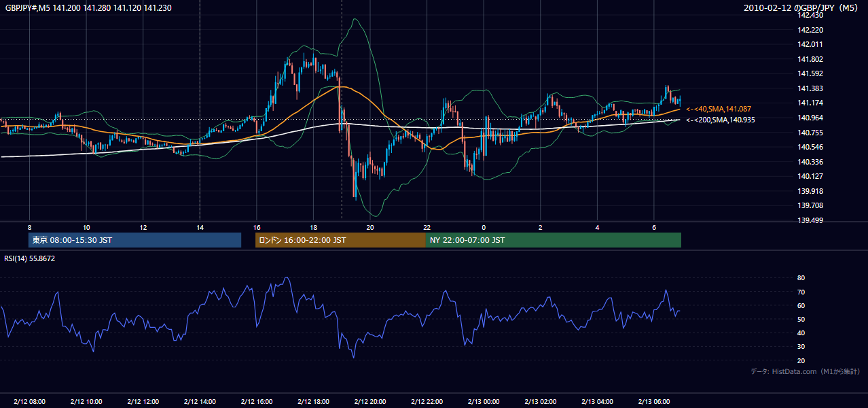868x408 pixels.
Task: Click the 2/12 08:00 date label
Action: pos(29,401)
